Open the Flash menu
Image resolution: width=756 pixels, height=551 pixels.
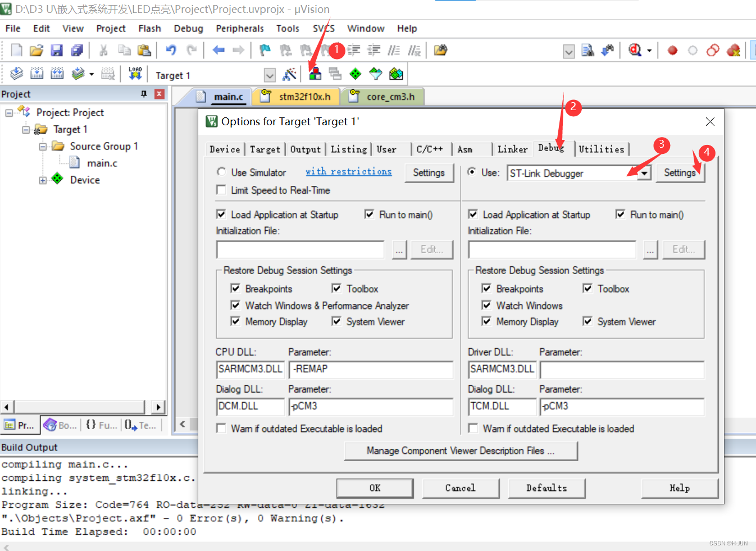(149, 29)
